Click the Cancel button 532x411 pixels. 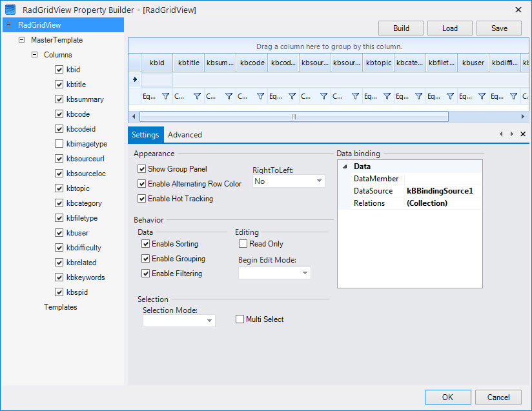point(498,397)
